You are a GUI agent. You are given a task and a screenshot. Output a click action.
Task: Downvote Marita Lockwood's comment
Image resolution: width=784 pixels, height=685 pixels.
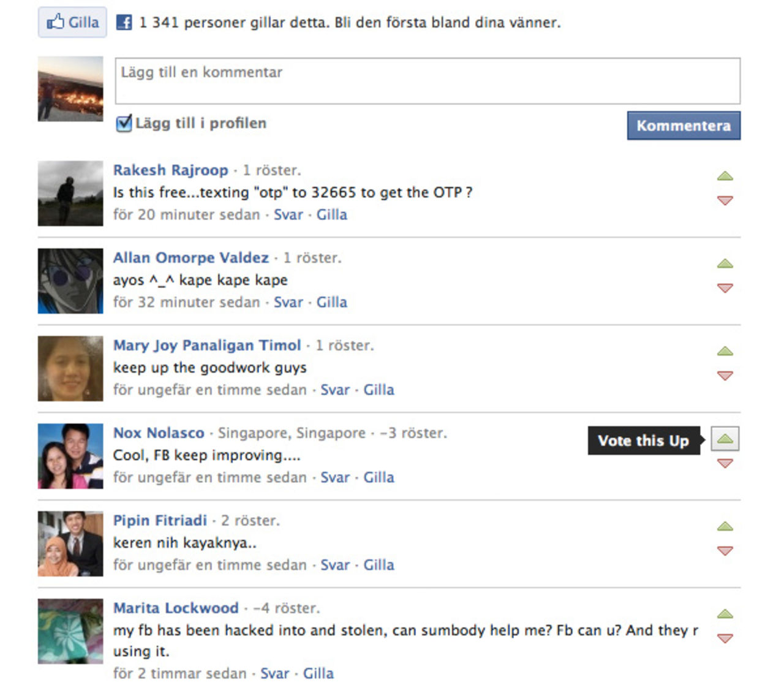725,637
